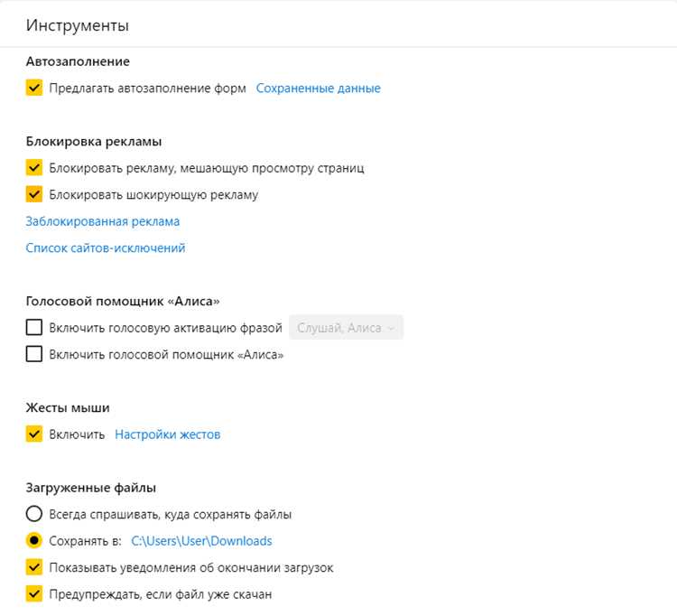677x616 pixels.
Task: Click the Автозаполнение section heading
Action: [x=78, y=61]
